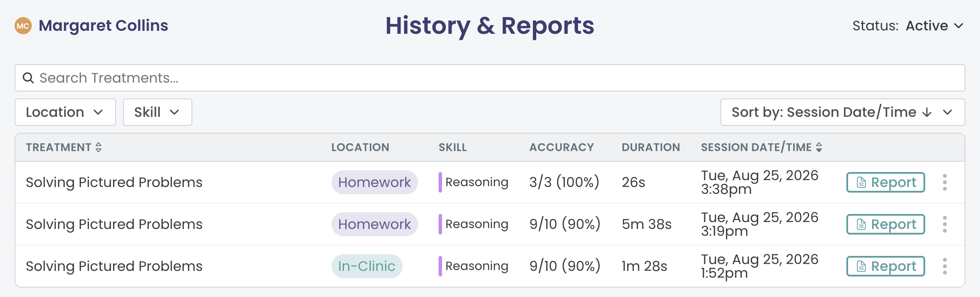Open more options for 3:38pm session
980x297 pixels.
pos(944,182)
